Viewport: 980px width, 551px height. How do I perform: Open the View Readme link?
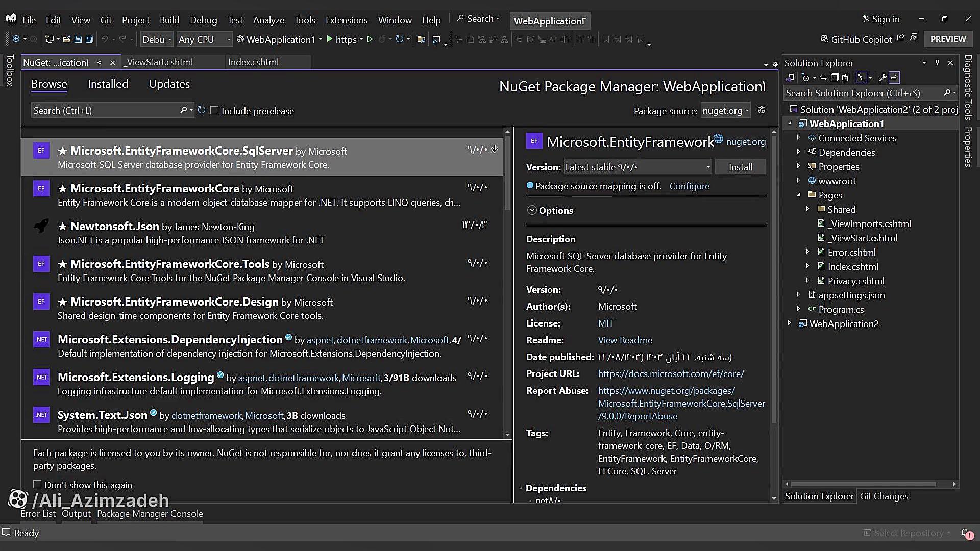pos(625,340)
